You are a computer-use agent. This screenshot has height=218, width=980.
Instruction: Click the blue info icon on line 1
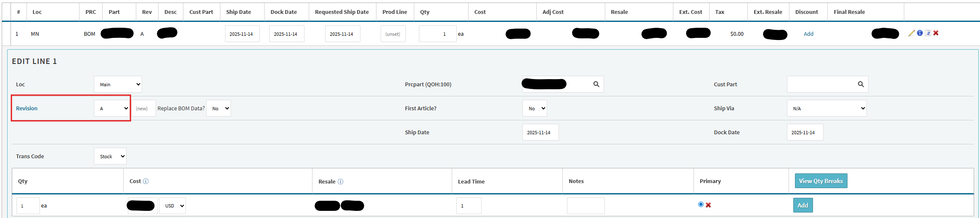920,33
